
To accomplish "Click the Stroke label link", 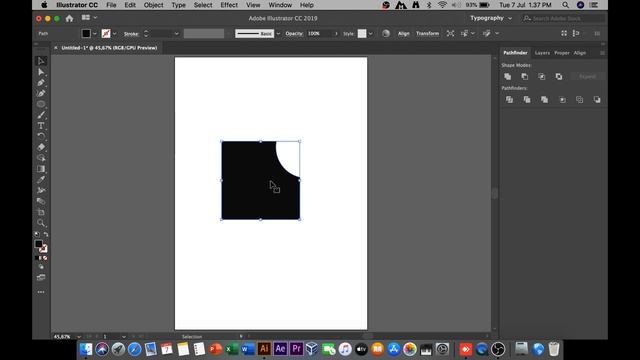I will pyautogui.click(x=131, y=33).
